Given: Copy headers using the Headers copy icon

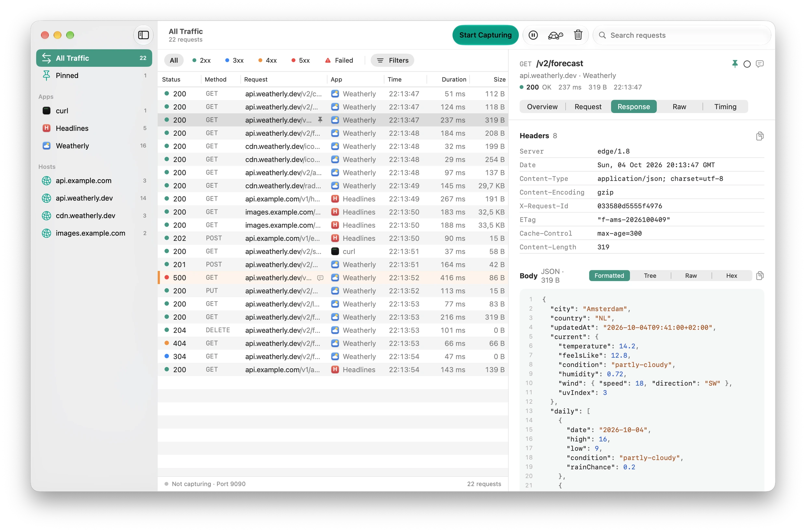Looking at the screenshot, I should pos(760,136).
